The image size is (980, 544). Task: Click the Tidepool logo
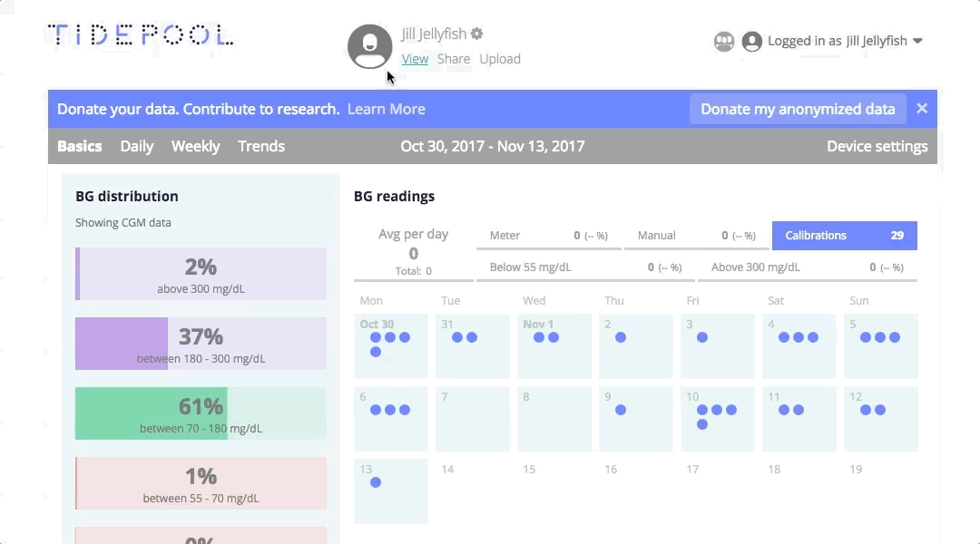tap(141, 35)
